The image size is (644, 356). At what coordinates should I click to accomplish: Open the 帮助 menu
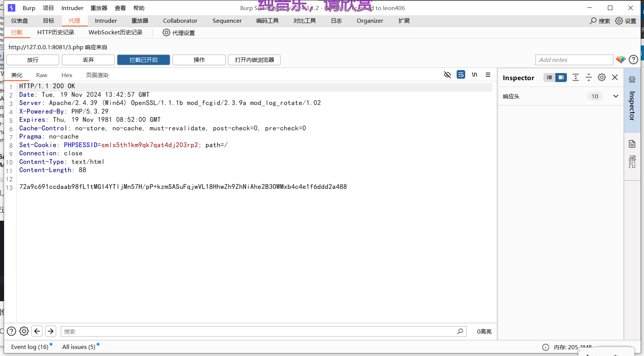point(139,8)
